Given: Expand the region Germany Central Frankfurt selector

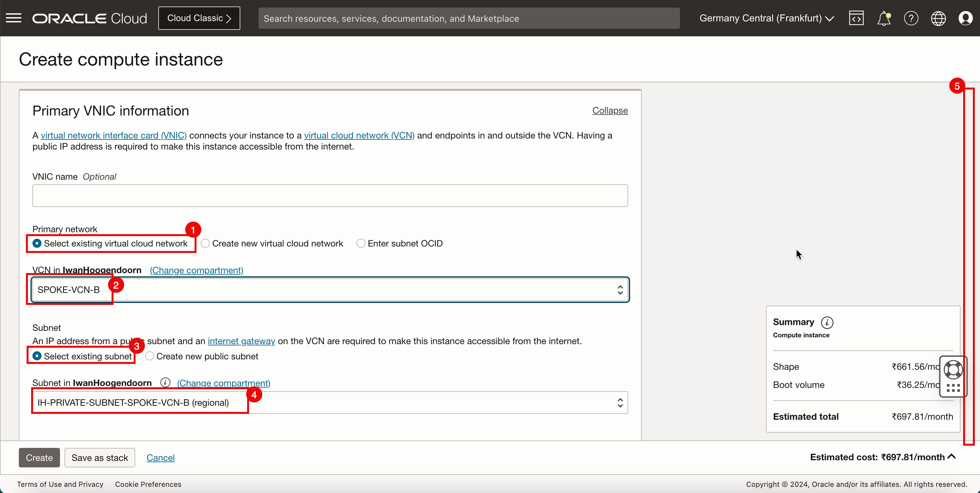Looking at the screenshot, I should (x=768, y=18).
